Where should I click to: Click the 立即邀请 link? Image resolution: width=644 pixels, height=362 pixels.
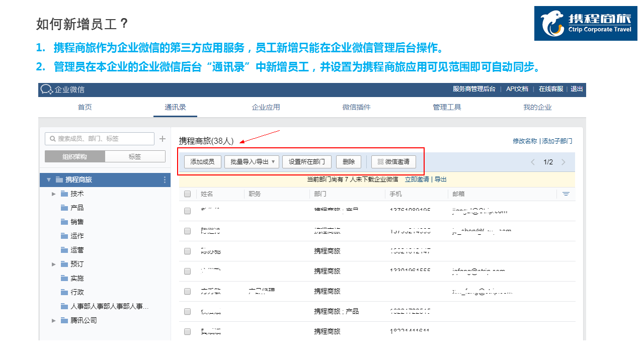pyautogui.click(x=417, y=179)
